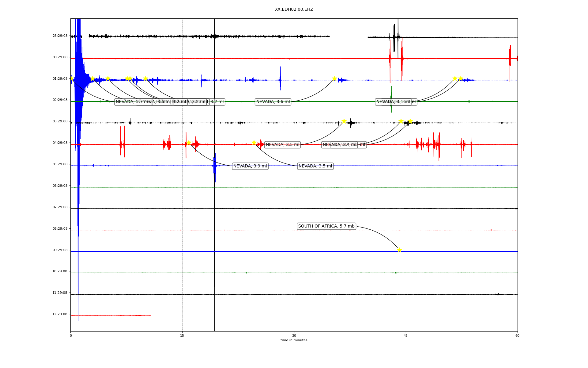The image size is (588, 368).
Task: Click the star marker on the 09:29:08 trace
Action: coord(399,250)
